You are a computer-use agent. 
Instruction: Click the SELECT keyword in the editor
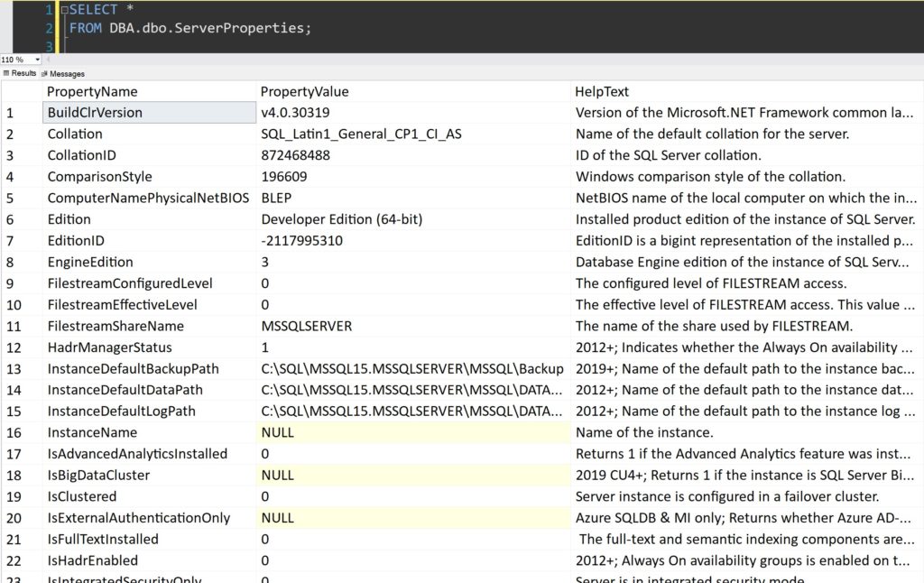pyautogui.click(x=93, y=10)
